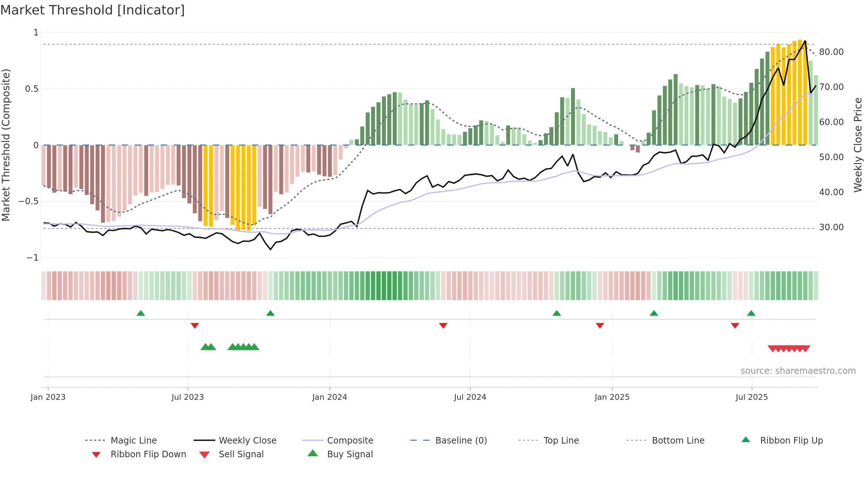Click the ribbon flip up marker in October 2023
Image resolution: width=868 pixels, height=488 pixels.
270,313
